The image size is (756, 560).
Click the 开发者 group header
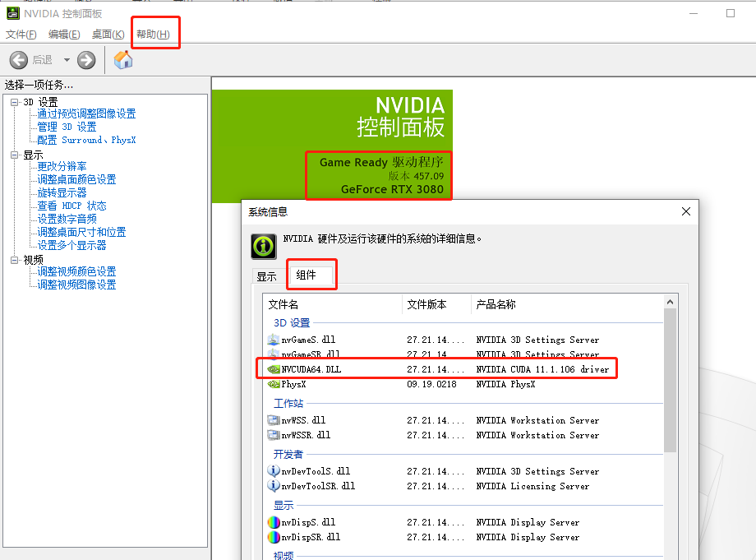tap(288, 455)
